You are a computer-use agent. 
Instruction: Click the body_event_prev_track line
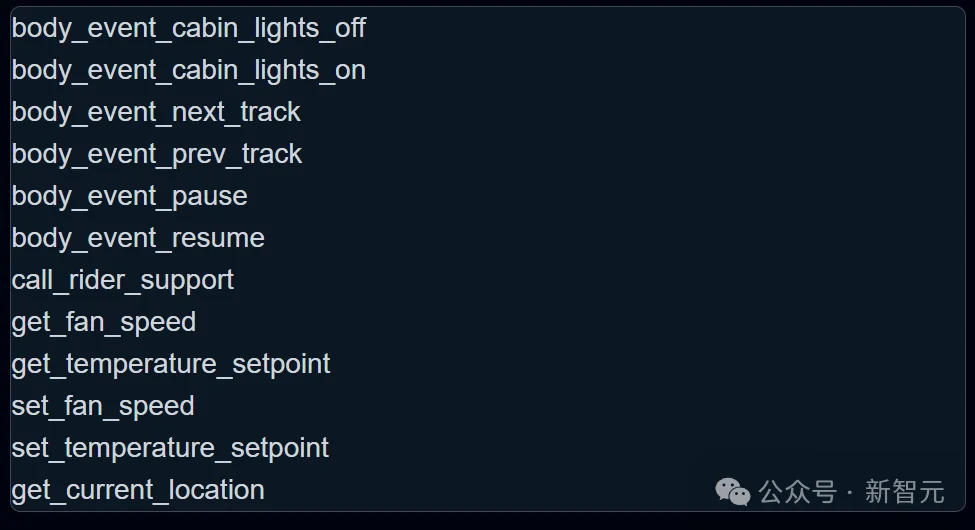pyautogui.click(x=156, y=154)
